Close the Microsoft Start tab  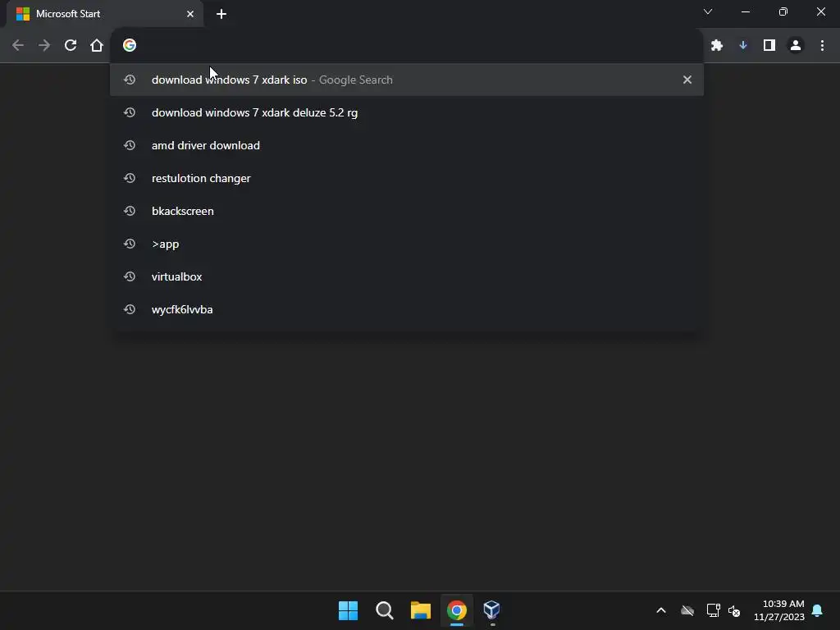coord(190,14)
